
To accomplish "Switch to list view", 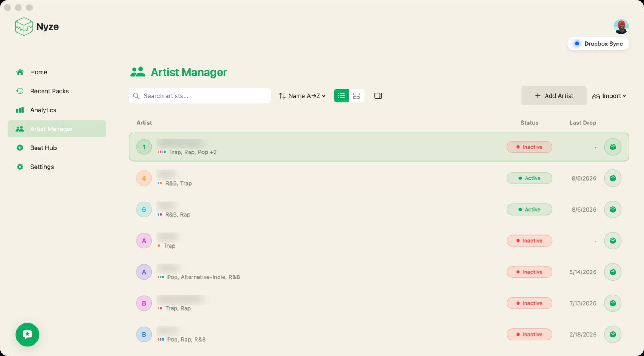I will [x=341, y=96].
